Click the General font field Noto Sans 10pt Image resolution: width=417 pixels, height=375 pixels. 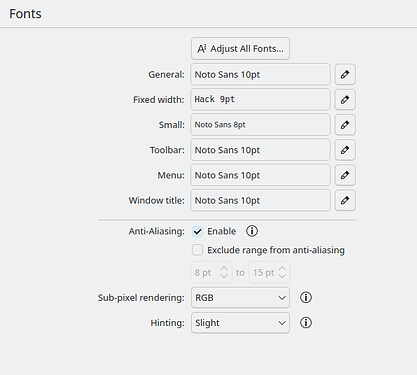point(260,74)
